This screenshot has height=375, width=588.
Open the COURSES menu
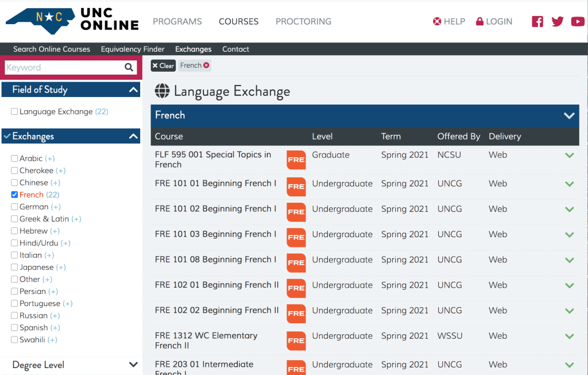click(x=238, y=21)
